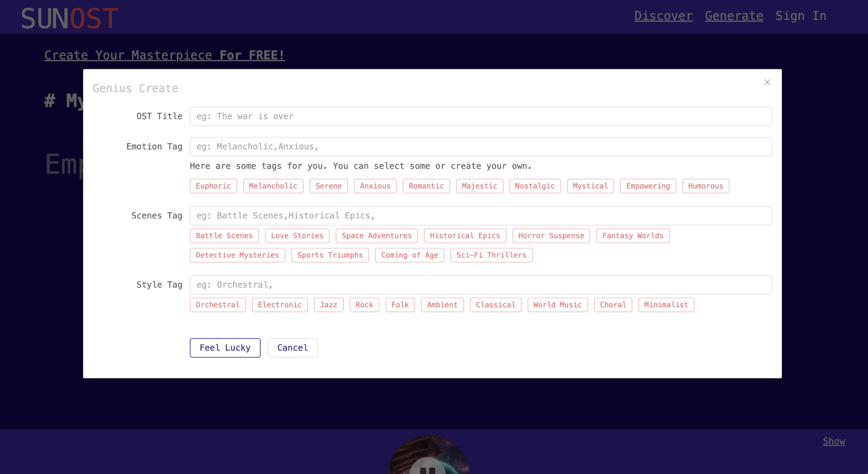
Task: Click the Cancel button
Action: click(293, 348)
